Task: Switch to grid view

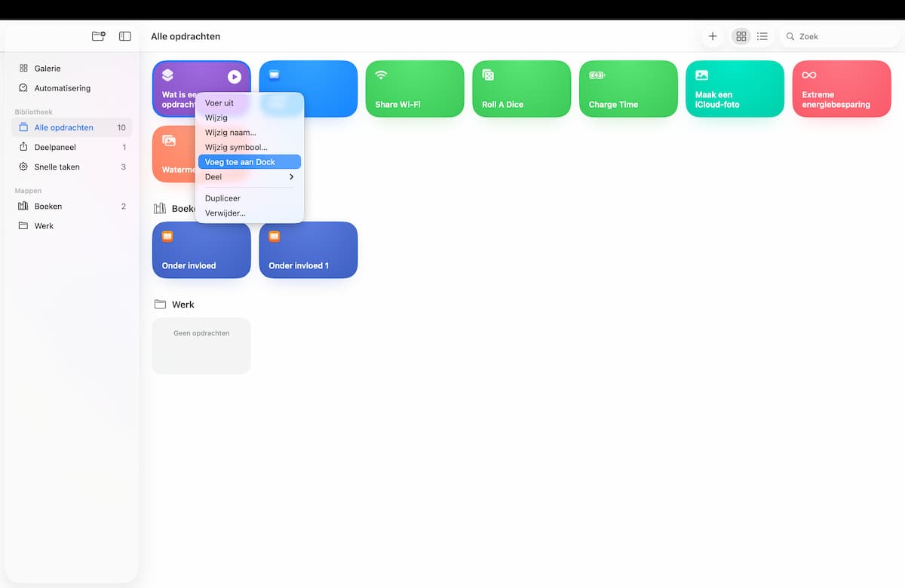Action: tap(741, 36)
